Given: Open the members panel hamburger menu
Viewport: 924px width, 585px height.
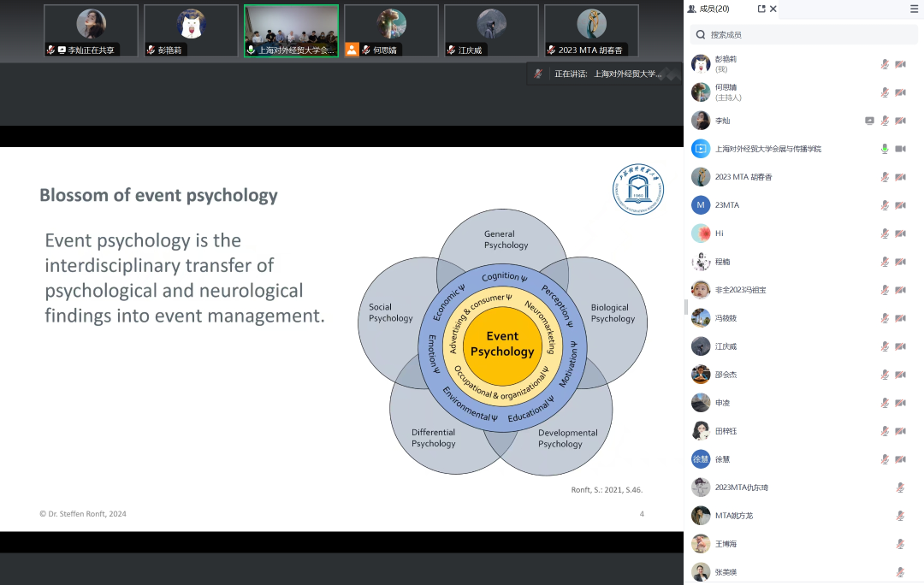Looking at the screenshot, I should pyautogui.click(x=914, y=9).
